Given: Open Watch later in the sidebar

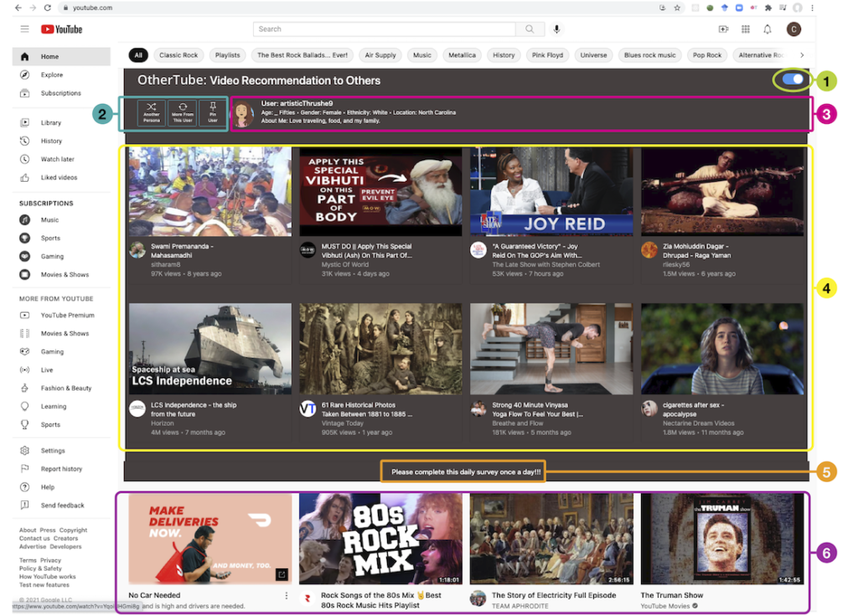Looking at the screenshot, I should coord(61,158).
